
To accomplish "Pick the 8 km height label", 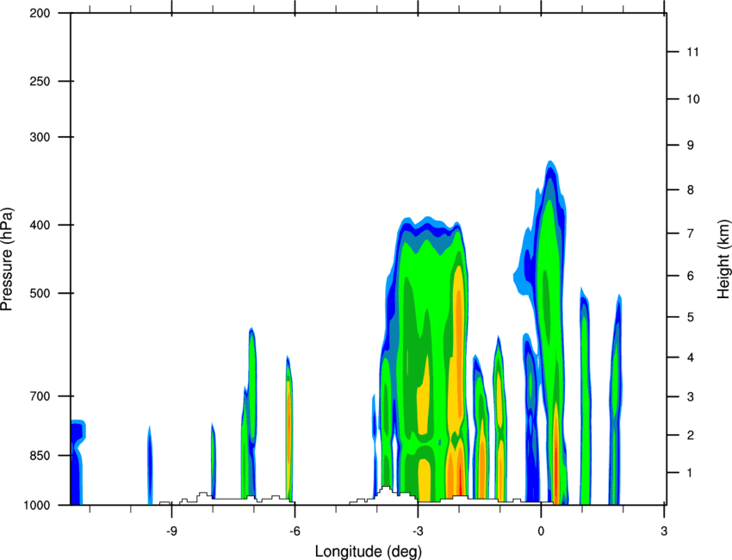I will 691,190.
